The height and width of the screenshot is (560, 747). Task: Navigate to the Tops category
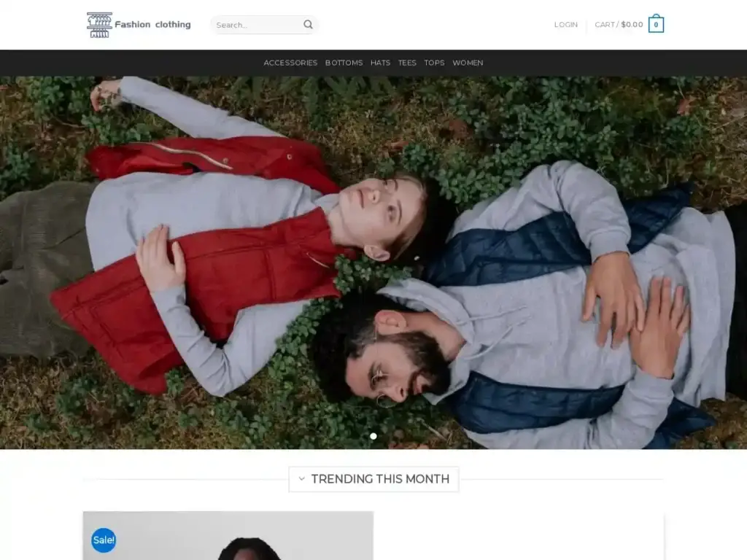point(434,63)
